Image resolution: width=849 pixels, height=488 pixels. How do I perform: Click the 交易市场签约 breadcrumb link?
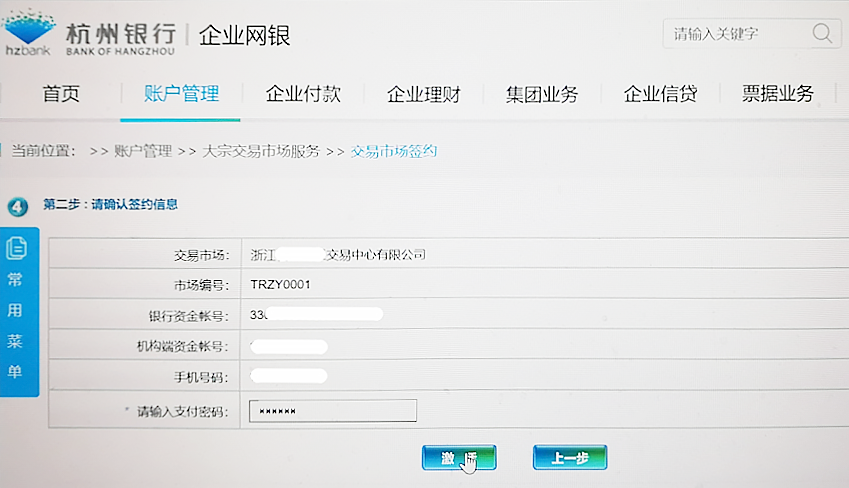[x=394, y=152]
